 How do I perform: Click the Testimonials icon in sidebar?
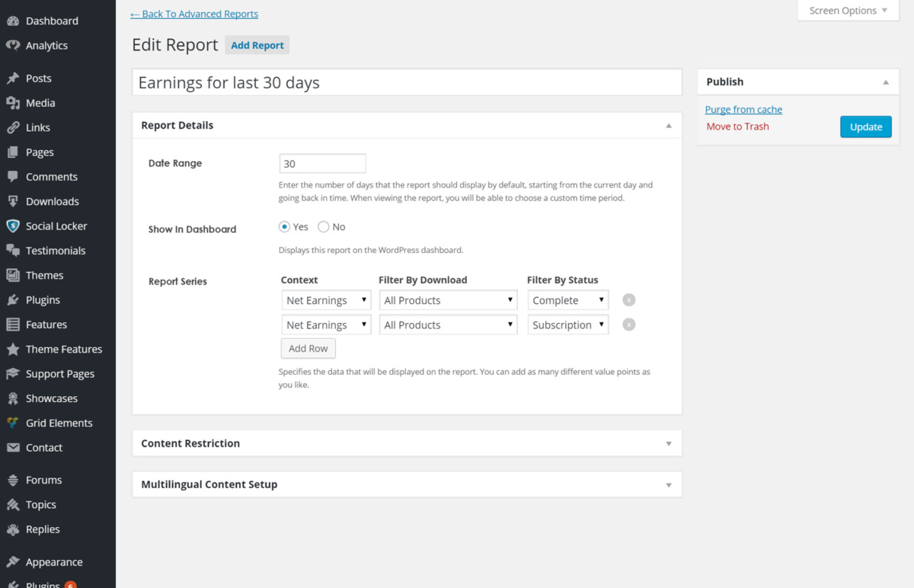click(x=13, y=251)
